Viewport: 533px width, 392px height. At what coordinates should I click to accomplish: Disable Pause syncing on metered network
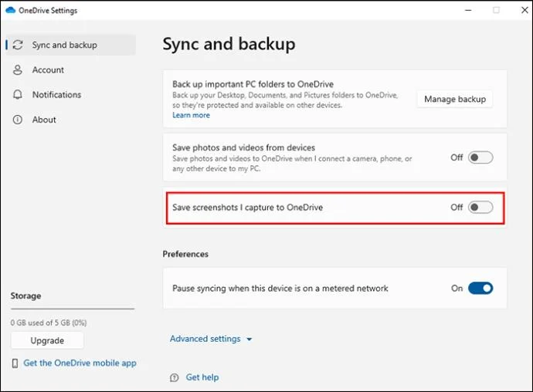tap(480, 288)
